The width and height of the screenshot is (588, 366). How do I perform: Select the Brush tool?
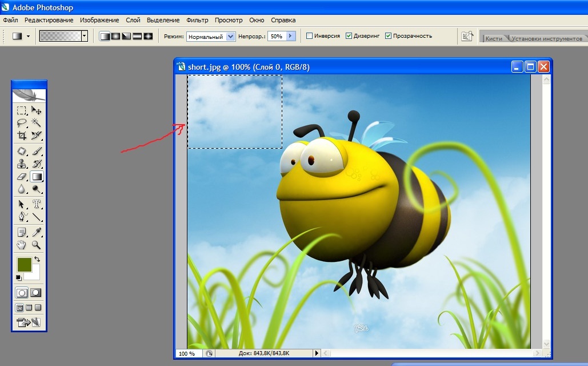(37, 152)
